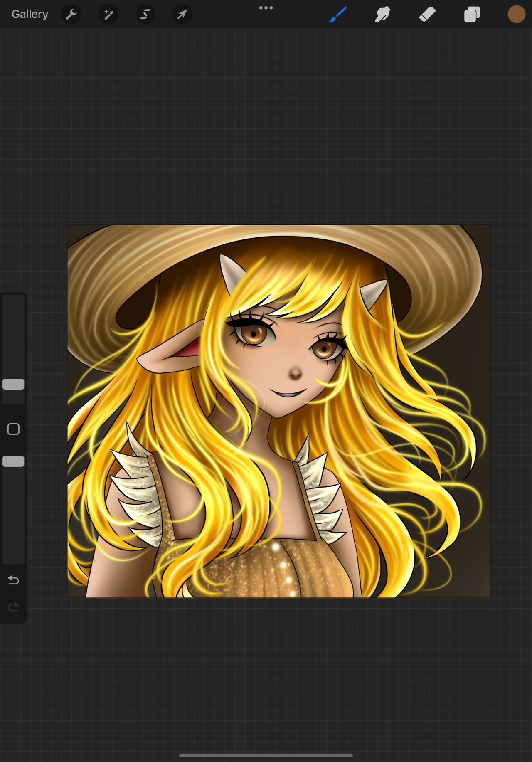Screen dimensions: 532x762
Task: Activate the Transform arrow tool
Action: tap(182, 15)
